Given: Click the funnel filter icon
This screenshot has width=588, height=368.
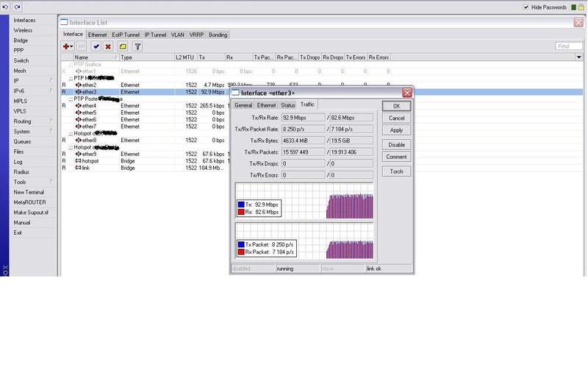Looking at the screenshot, I should pos(137,46).
